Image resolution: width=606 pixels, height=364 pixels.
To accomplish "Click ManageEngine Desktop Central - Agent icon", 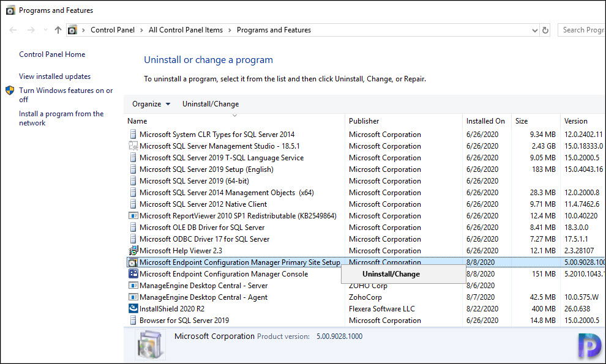I will (133, 297).
